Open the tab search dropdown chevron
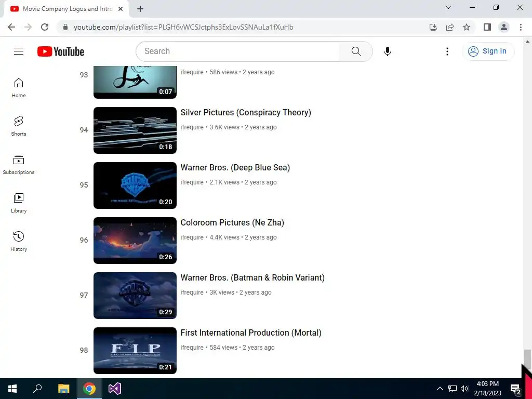 (x=448, y=7)
